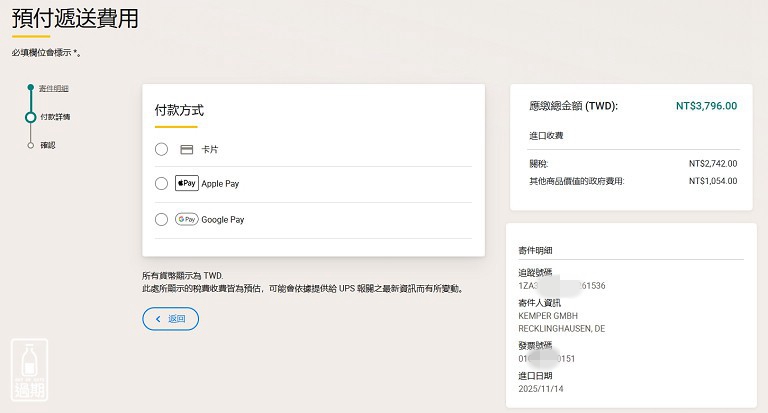
Task: Open the 付款詳情 step label
Action: 54,117
